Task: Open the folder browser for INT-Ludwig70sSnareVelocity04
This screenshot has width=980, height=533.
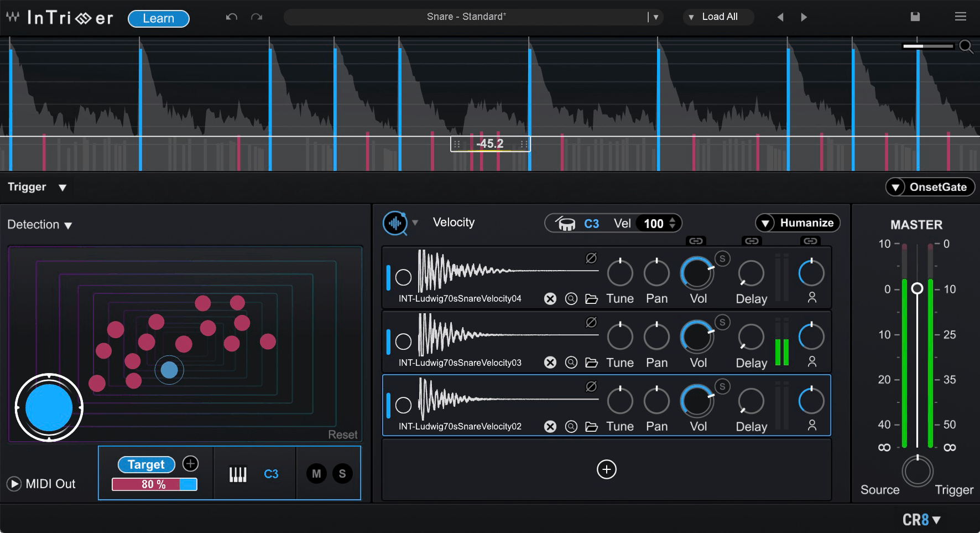Action: tap(592, 298)
